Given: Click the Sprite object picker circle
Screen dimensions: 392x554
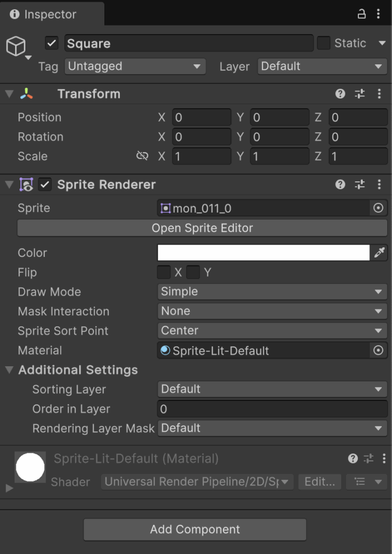Looking at the screenshot, I should [x=378, y=208].
